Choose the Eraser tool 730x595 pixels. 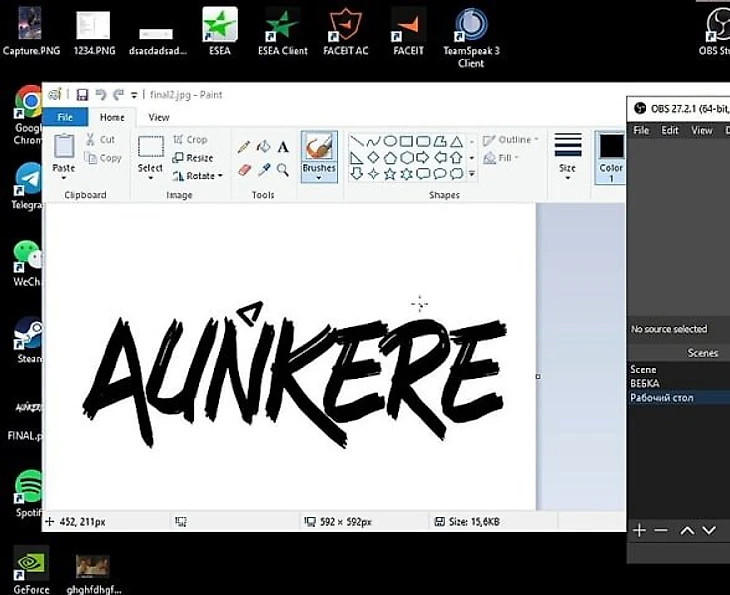244,170
